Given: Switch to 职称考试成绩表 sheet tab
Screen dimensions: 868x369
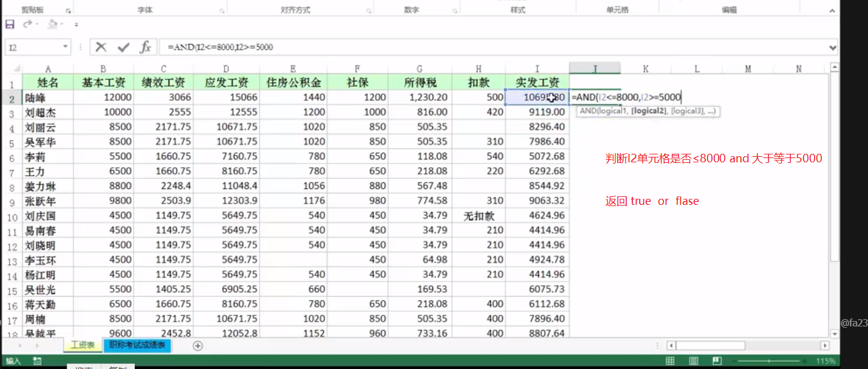Looking at the screenshot, I should click(138, 345).
